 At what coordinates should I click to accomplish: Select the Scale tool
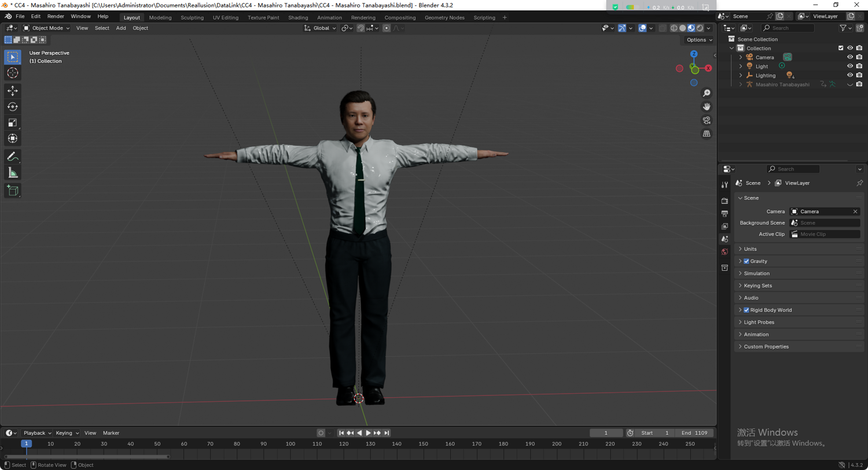[13, 123]
